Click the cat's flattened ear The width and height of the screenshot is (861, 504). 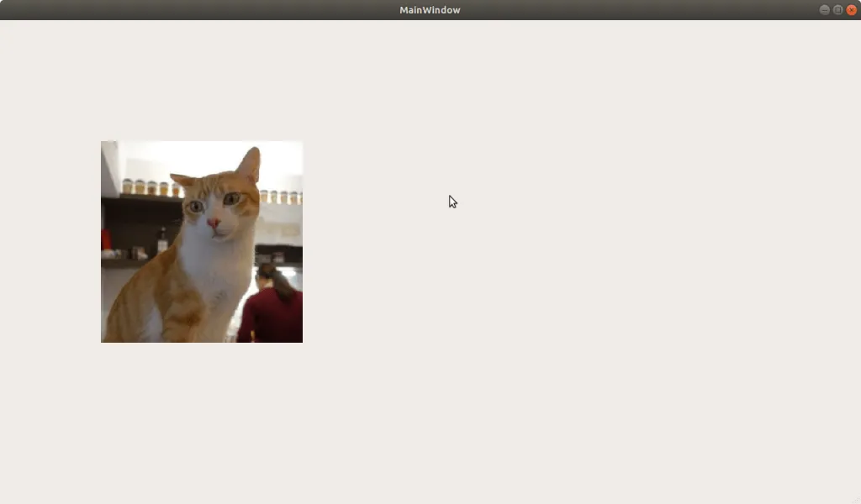[x=182, y=180]
